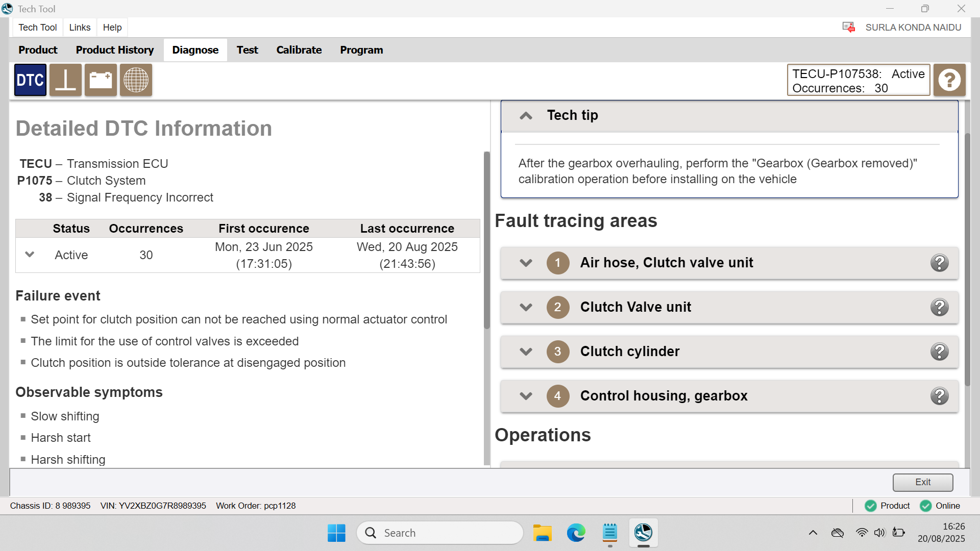
Task: Click the green Product status check icon
Action: (871, 506)
